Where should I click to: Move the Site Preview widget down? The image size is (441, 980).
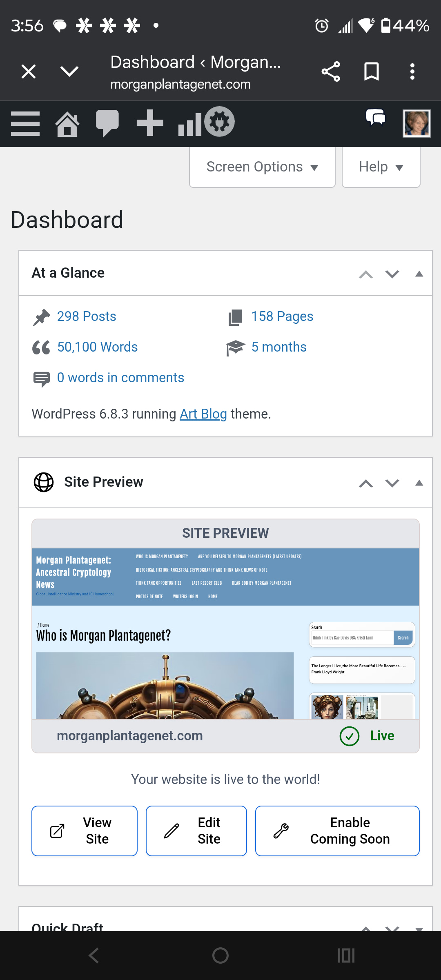coord(392,483)
